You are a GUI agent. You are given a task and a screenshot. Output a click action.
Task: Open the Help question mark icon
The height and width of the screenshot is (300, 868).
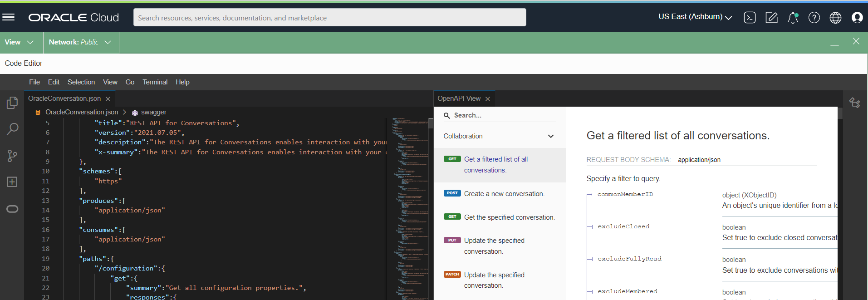click(x=814, y=18)
